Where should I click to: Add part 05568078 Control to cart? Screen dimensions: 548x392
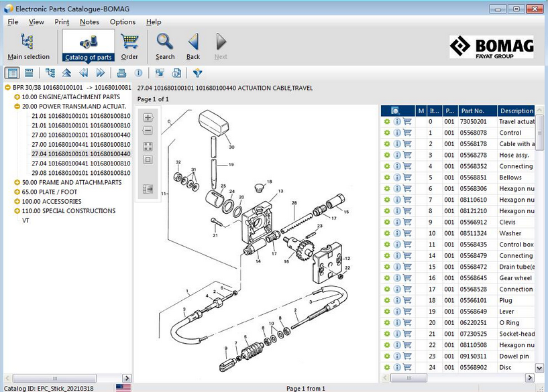click(x=407, y=133)
